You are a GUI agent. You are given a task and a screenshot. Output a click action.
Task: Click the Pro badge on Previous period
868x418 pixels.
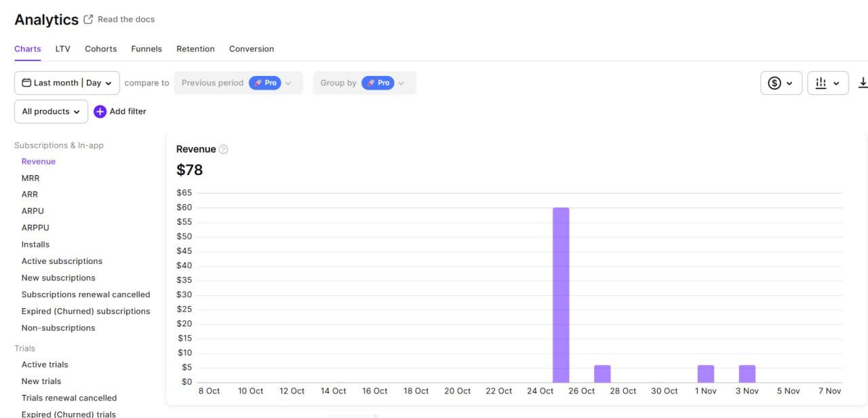coord(265,82)
